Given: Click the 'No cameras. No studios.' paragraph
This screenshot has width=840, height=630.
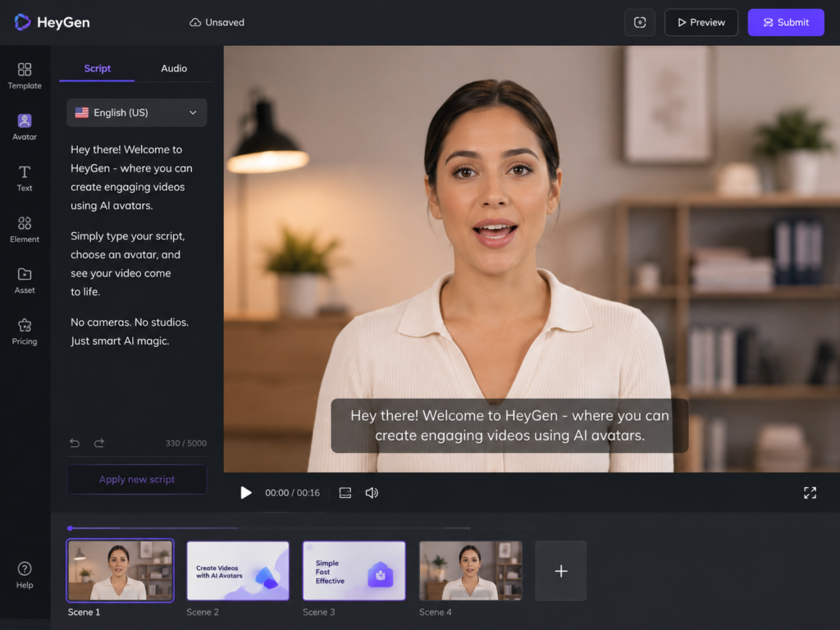Looking at the screenshot, I should [129, 331].
